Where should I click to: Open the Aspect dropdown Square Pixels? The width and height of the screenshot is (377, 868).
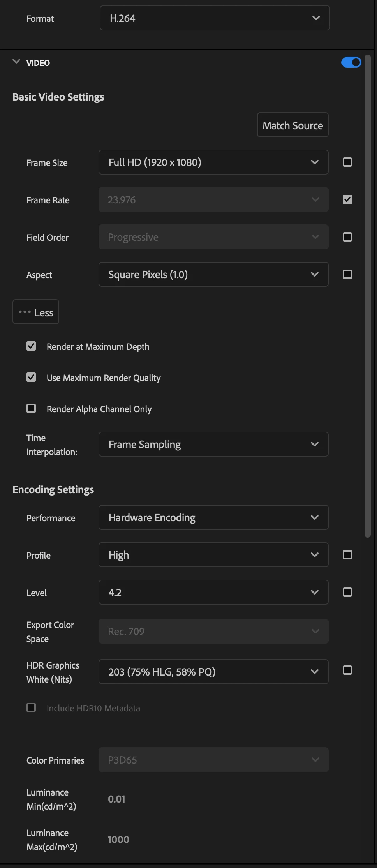click(x=213, y=274)
